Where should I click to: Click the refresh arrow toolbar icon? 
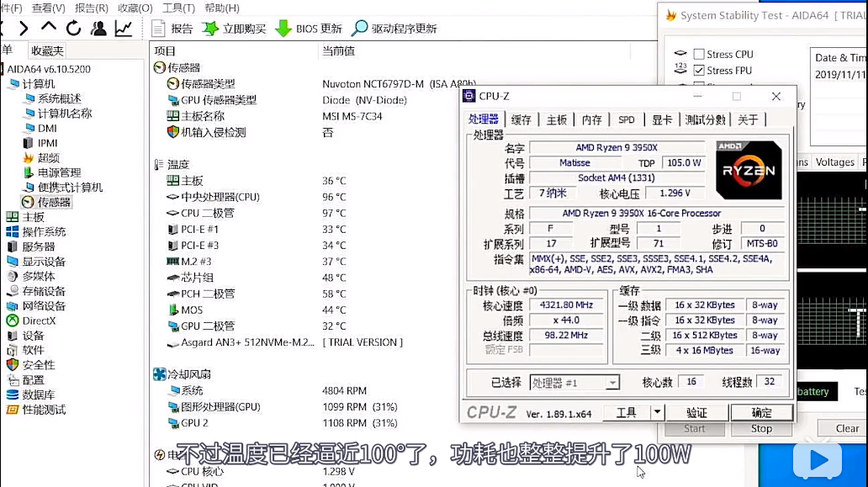(x=74, y=26)
